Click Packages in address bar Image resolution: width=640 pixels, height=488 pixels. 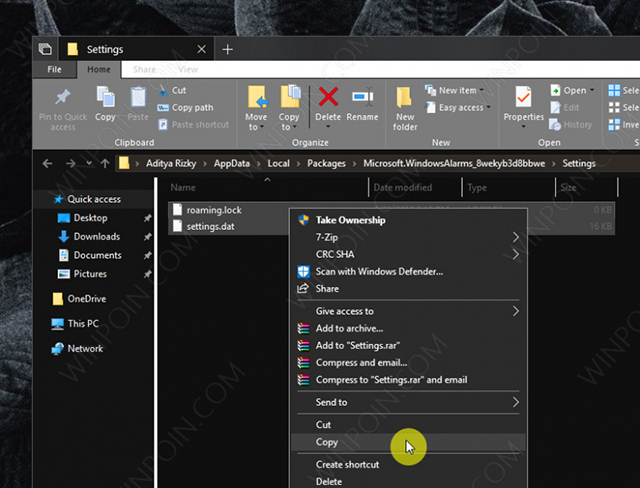(326, 164)
